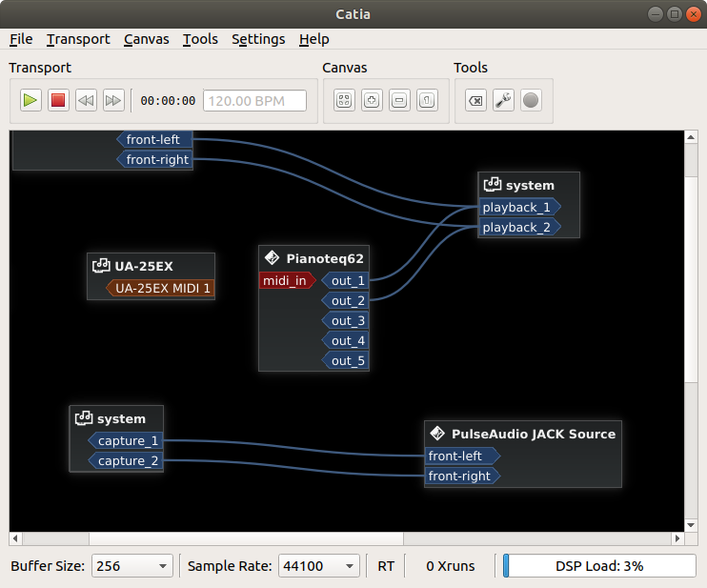Open the Help menu
The height and width of the screenshot is (588, 707).
[313, 39]
